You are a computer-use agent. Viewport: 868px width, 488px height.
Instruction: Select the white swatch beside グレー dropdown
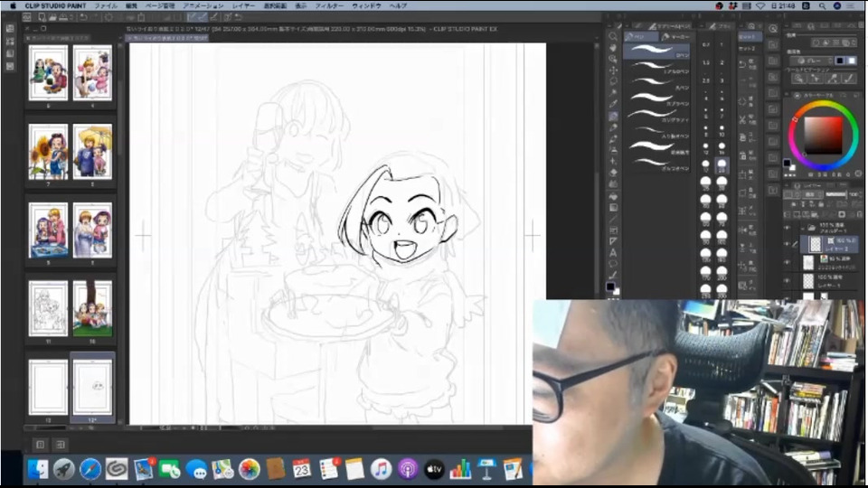(x=853, y=61)
